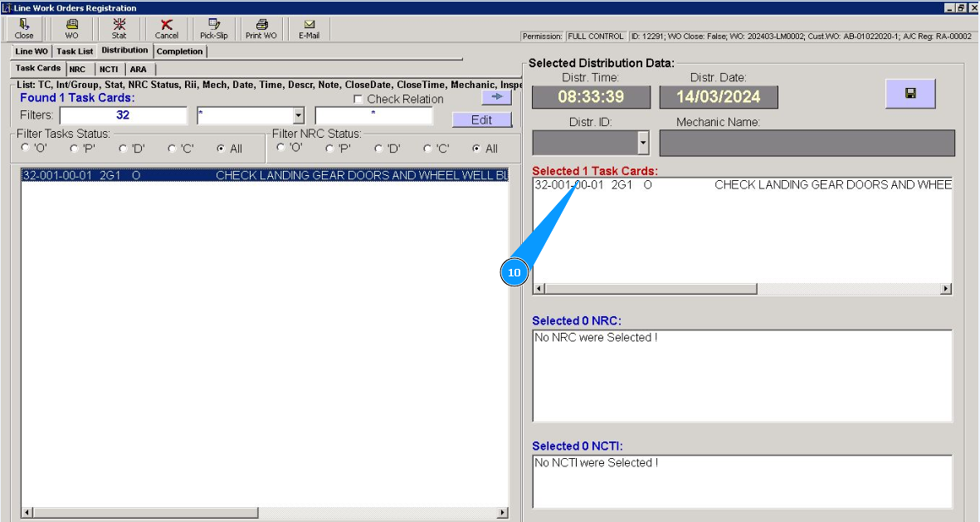The width and height of the screenshot is (980, 522).
Task: Click the Edit button
Action: pyautogui.click(x=481, y=120)
